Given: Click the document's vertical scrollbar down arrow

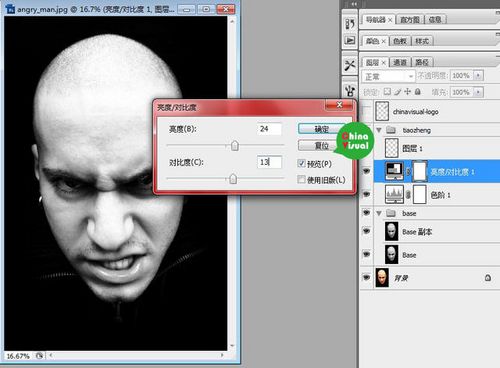Looking at the screenshot, I should [232, 346].
